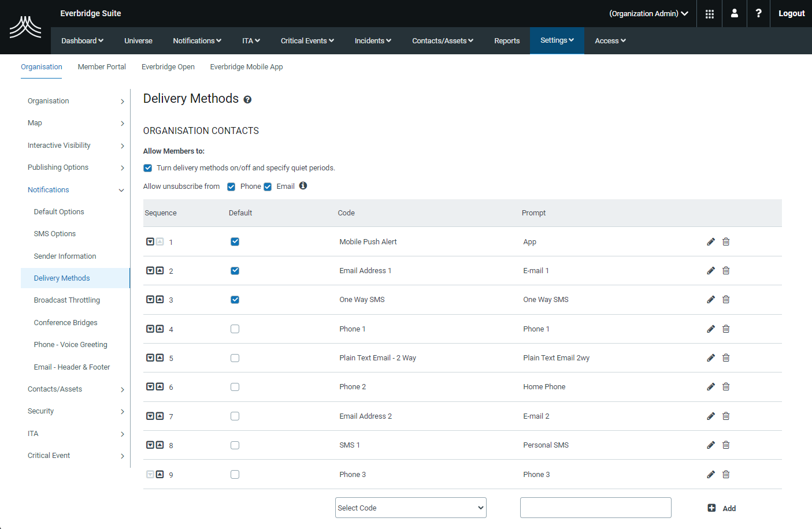
Task: Collapse the Notifications sidebar section
Action: click(x=76, y=190)
